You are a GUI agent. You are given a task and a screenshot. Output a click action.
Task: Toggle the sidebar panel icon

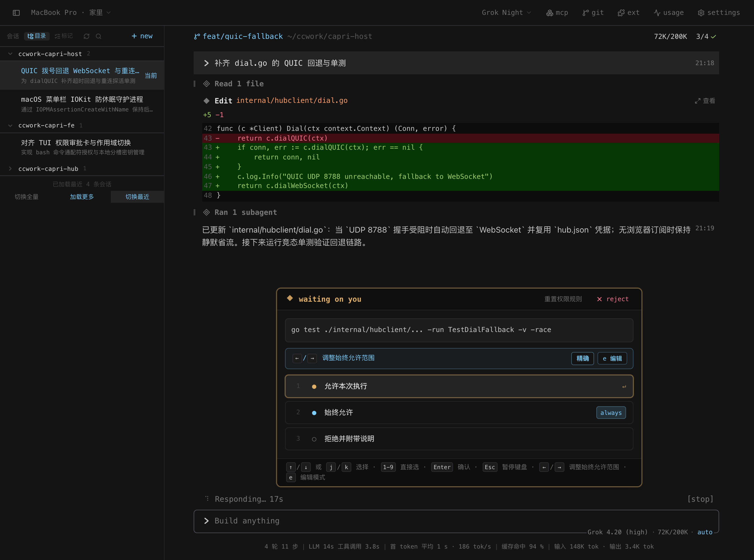click(x=16, y=13)
